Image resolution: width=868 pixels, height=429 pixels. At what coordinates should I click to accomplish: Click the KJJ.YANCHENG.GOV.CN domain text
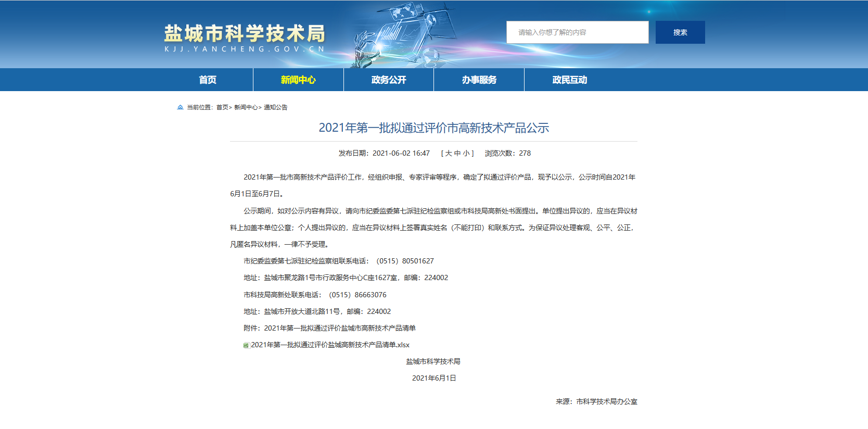(245, 49)
